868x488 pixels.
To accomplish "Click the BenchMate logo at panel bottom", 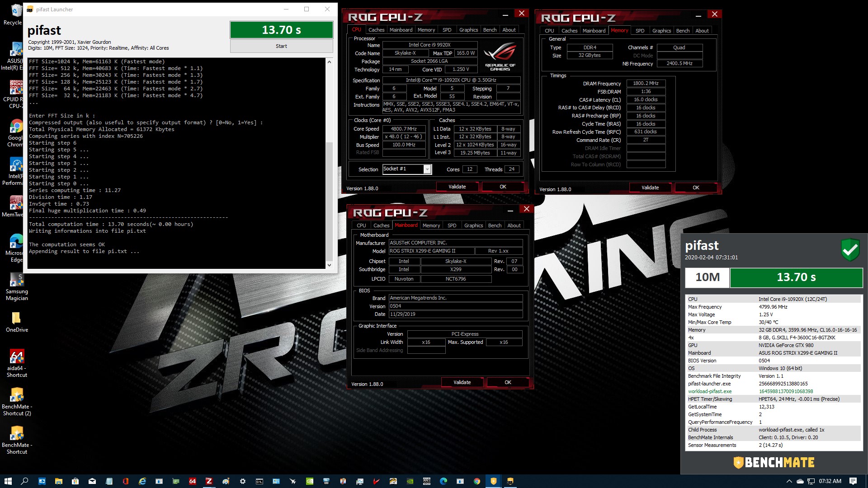I will (x=774, y=463).
